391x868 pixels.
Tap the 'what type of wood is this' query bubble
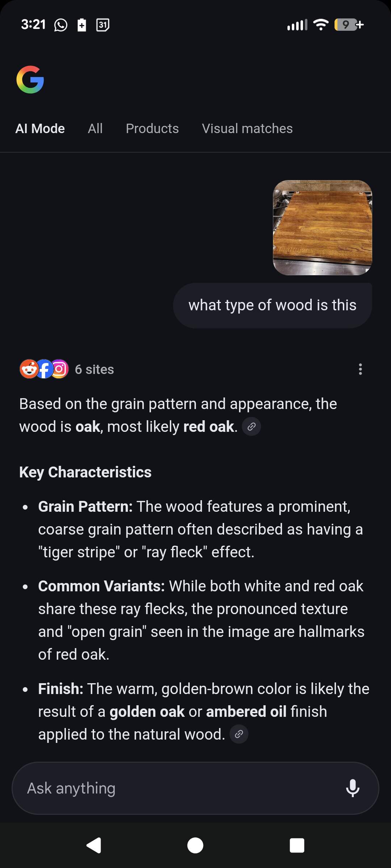click(272, 305)
